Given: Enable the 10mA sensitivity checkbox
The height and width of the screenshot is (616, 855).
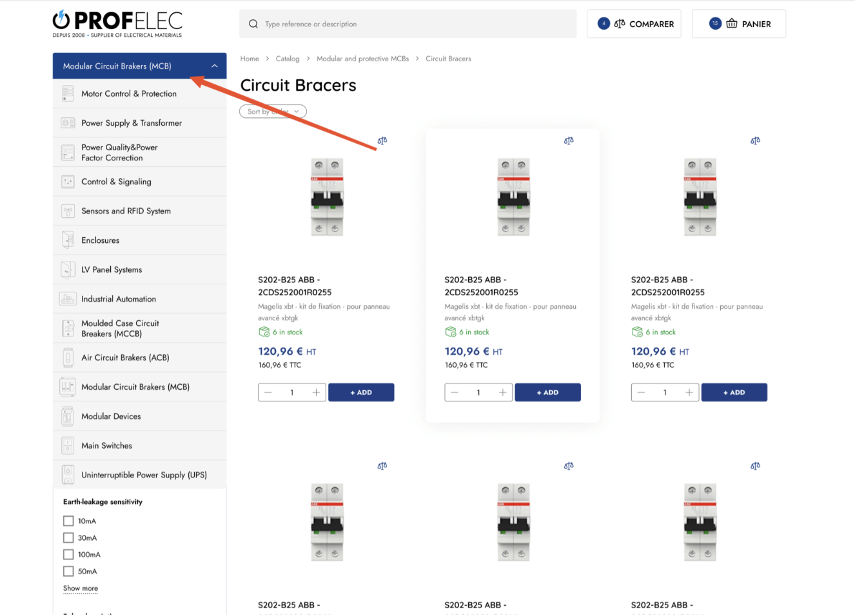Looking at the screenshot, I should click(68, 521).
